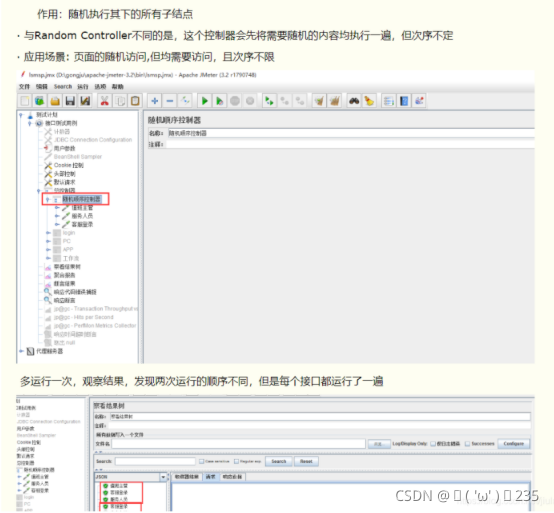Open the 帮助 menu

pos(118,87)
